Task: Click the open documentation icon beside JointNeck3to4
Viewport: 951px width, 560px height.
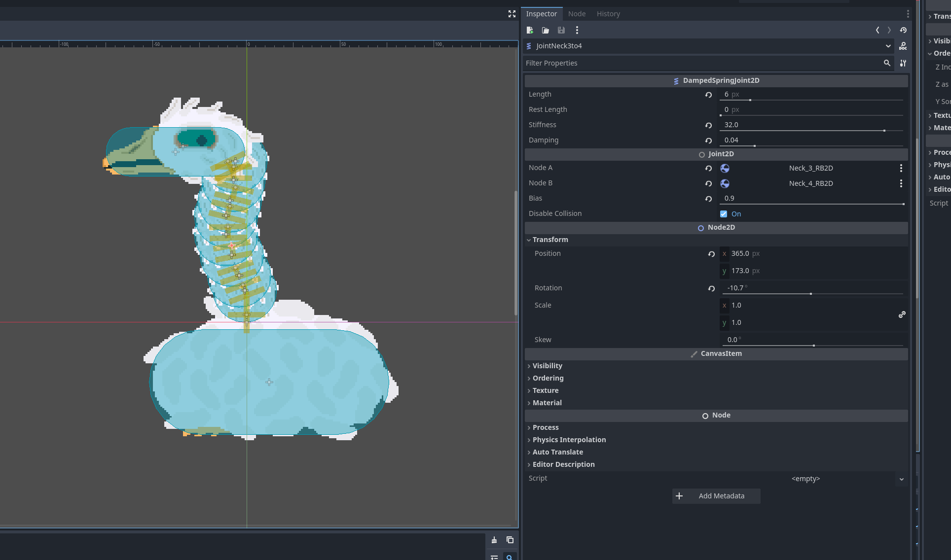Action: click(x=903, y=46)
